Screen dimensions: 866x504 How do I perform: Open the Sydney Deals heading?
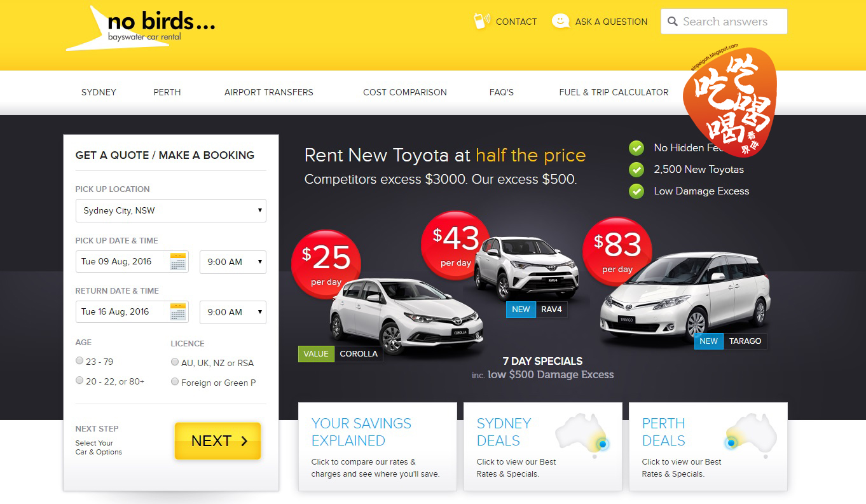(x=504, y=432)
